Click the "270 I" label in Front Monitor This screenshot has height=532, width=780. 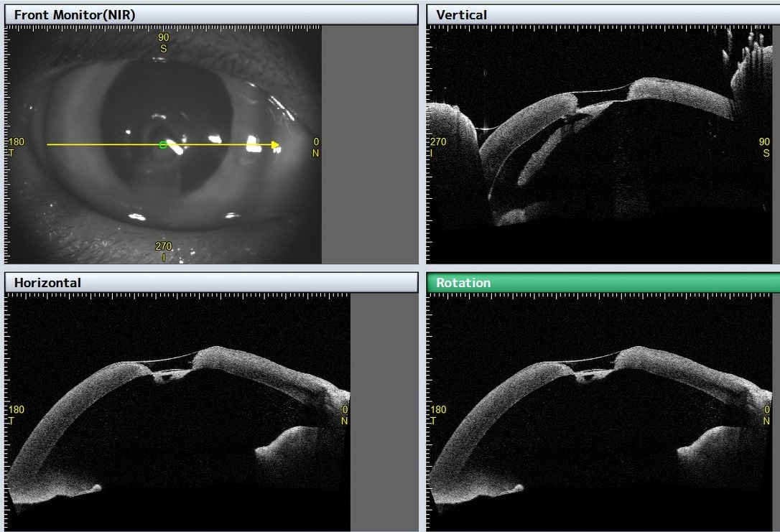164,251
